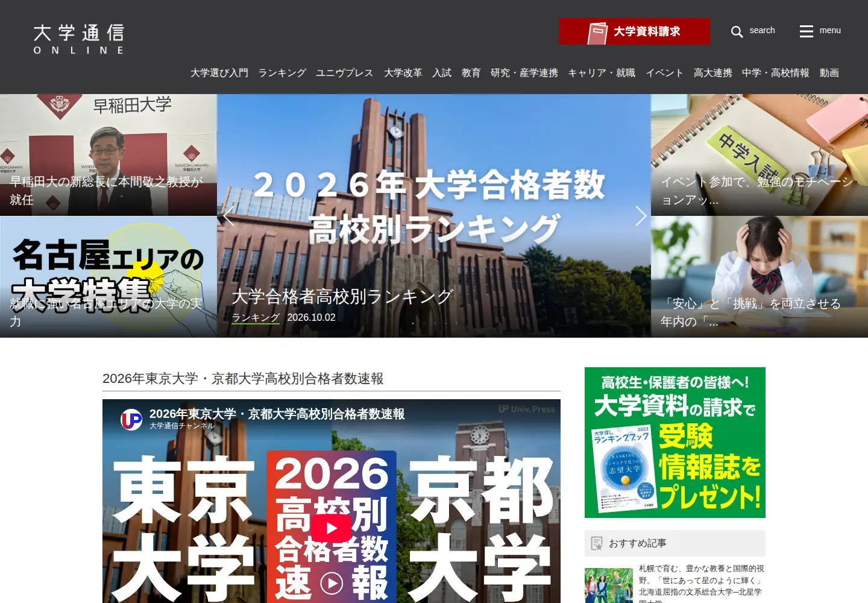868x603 pixels.
Task: Open ランキング navigation item
Action: click(x=282, y=73)
